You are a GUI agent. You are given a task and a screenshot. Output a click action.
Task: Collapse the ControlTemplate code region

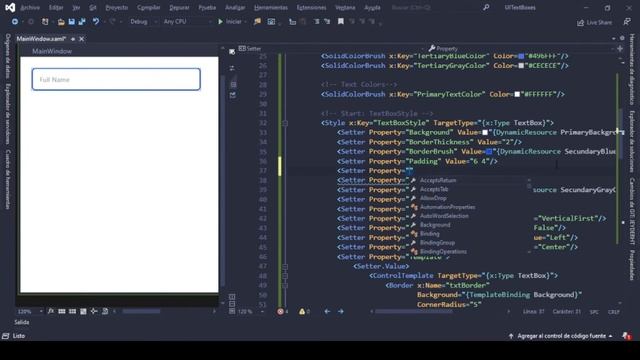click(285, 276)
